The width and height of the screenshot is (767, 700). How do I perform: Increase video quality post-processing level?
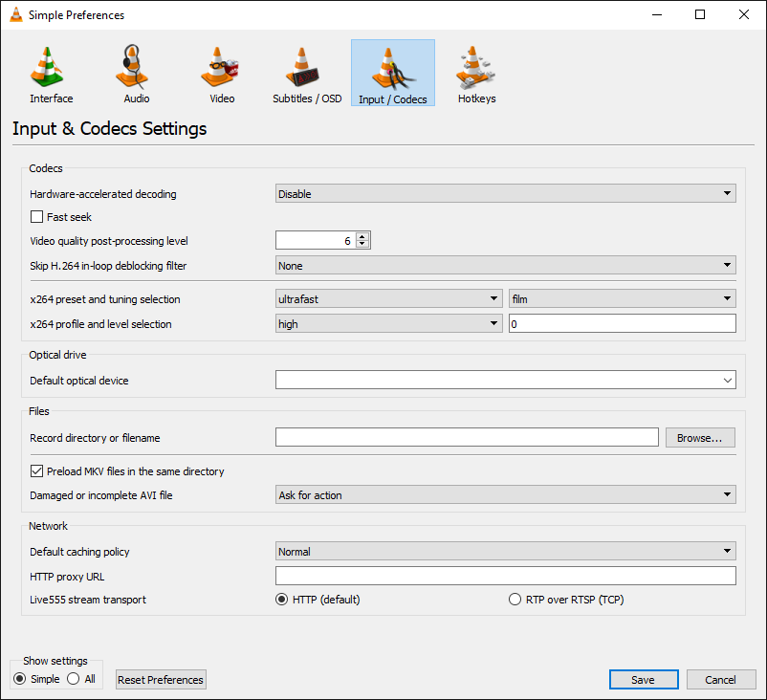click(362, 237)
